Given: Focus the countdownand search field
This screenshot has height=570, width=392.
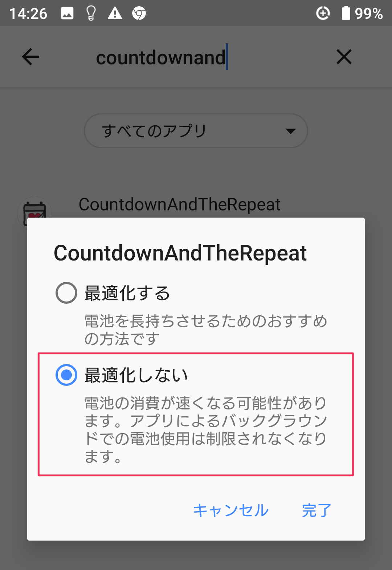Looking at the screenshot, I should [x=196, y=57].
